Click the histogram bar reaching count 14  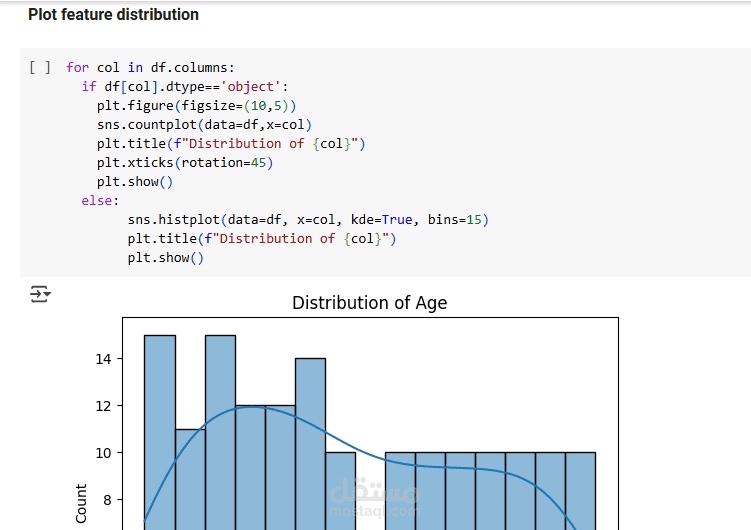[310, 444]
